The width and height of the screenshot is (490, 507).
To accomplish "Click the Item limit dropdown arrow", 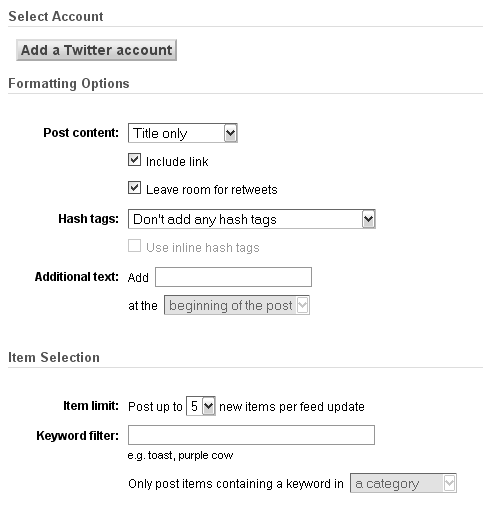I will click(209, 406).
